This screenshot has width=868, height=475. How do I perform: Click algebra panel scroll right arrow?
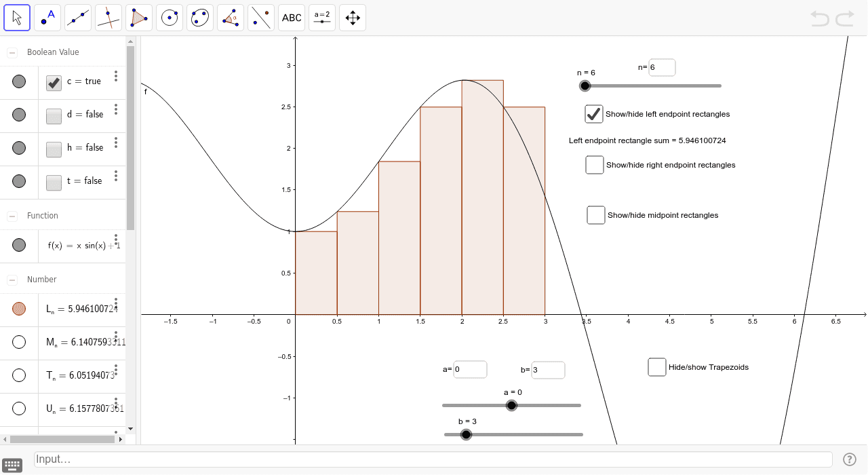pos(121,439)
